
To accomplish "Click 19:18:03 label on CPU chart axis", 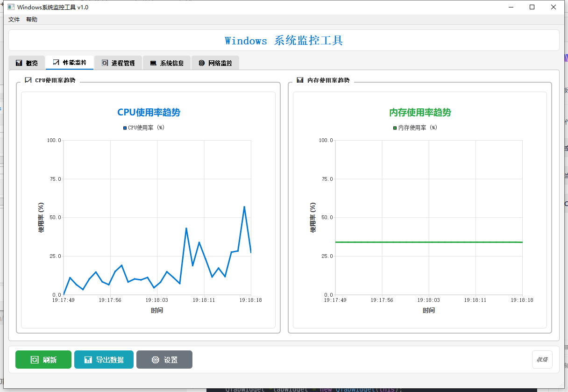I will pos(156,300).
